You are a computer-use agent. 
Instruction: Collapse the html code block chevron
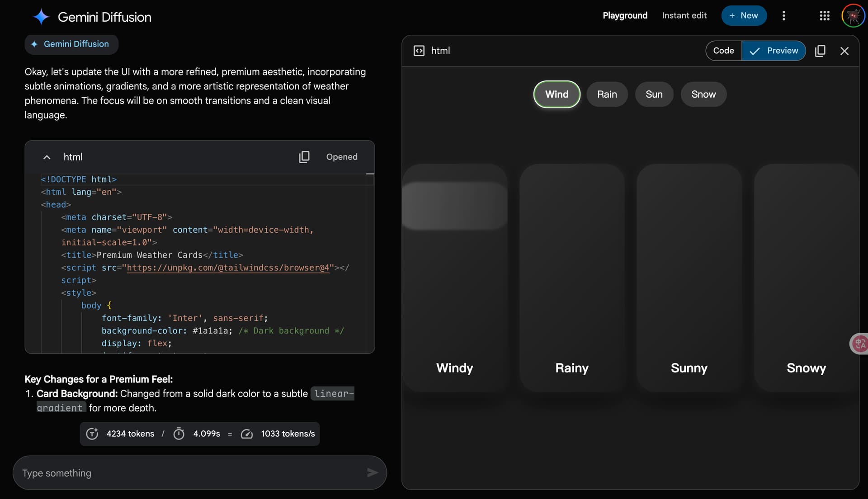point(47,157)
